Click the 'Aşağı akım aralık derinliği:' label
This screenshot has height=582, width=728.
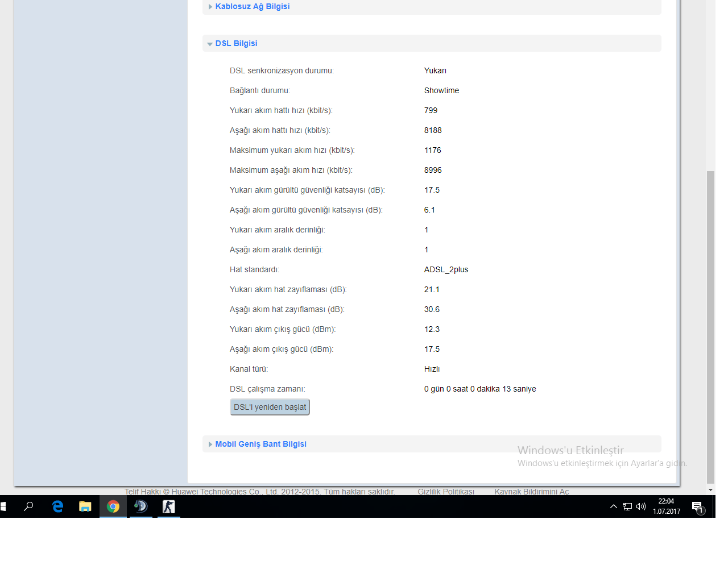click(276, 250)
